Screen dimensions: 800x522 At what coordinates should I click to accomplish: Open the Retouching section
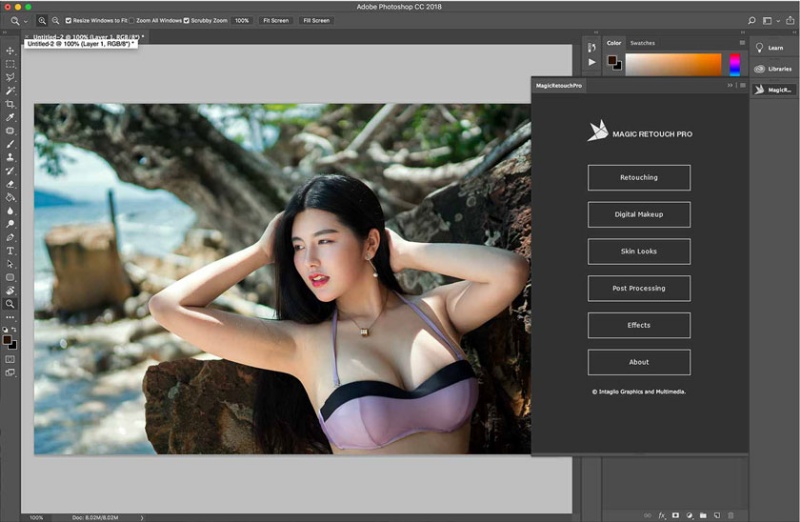(x=639, y=178)
